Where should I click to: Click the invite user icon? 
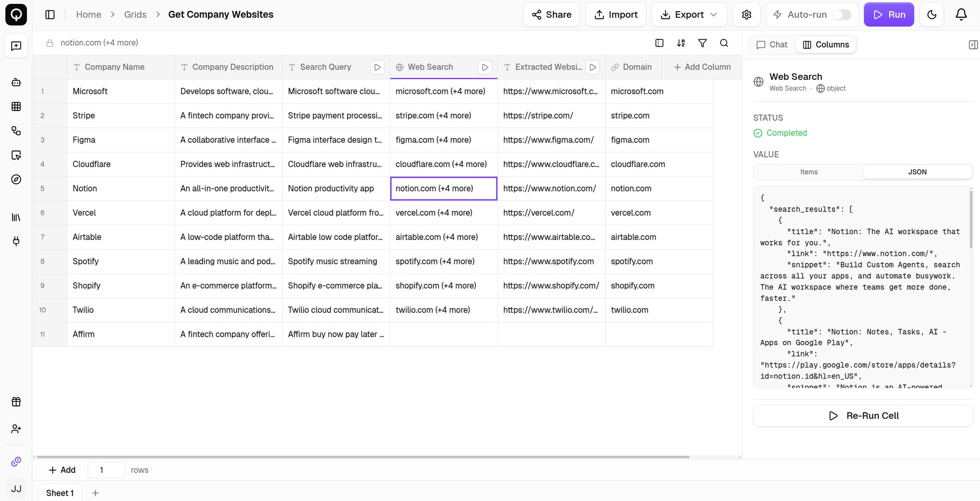pyautogui.click(x=16, y=429)
